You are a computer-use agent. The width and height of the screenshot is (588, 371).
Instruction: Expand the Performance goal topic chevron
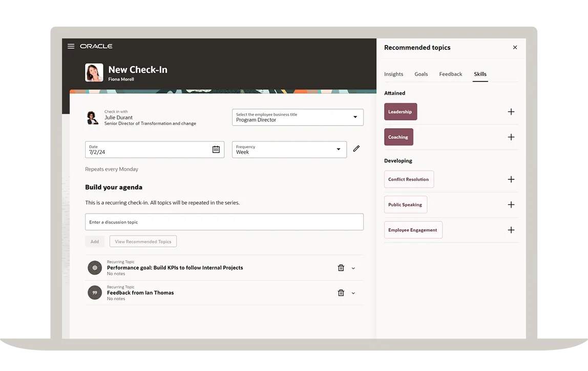pos(353,268)
